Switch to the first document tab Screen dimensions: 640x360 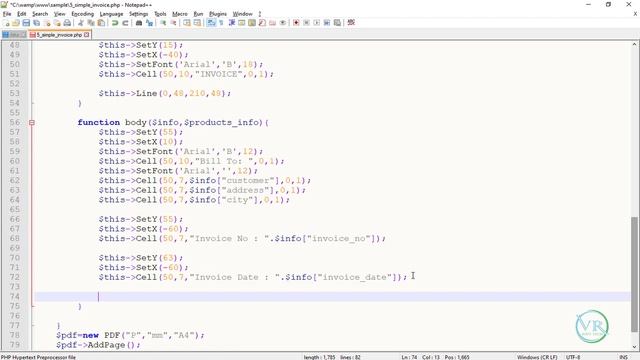pos(14,35)
